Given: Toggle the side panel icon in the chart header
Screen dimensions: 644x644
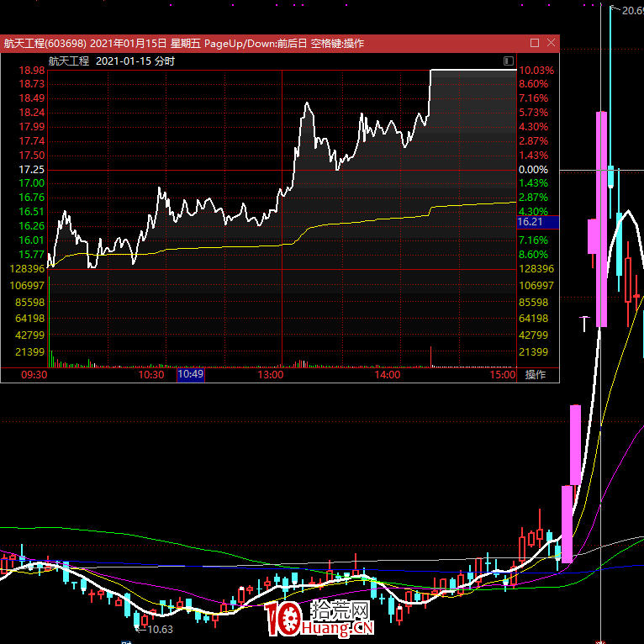Looking at the screenshot, I should coord(509,61).
